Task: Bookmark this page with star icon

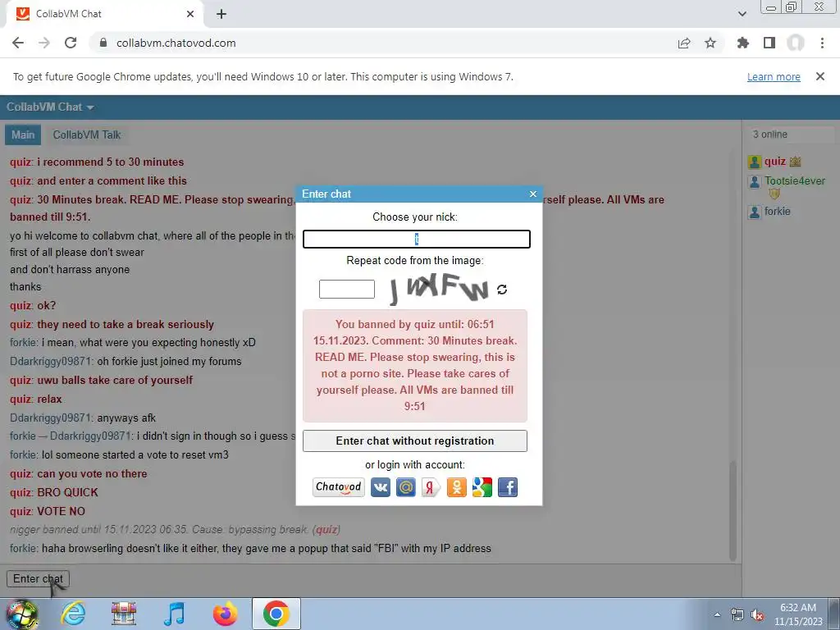Action: tap(710, 43)
